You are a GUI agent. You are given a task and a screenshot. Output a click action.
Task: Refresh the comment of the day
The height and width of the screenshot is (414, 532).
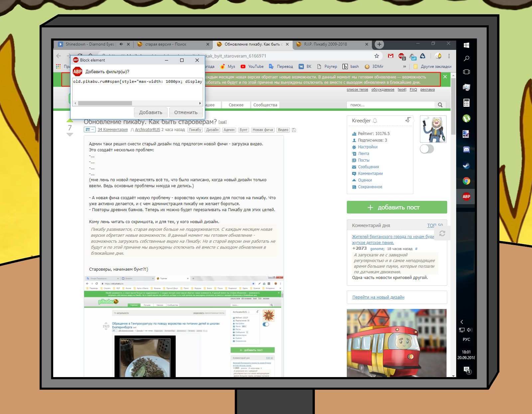pyautogui.click(x=442, y=233)
